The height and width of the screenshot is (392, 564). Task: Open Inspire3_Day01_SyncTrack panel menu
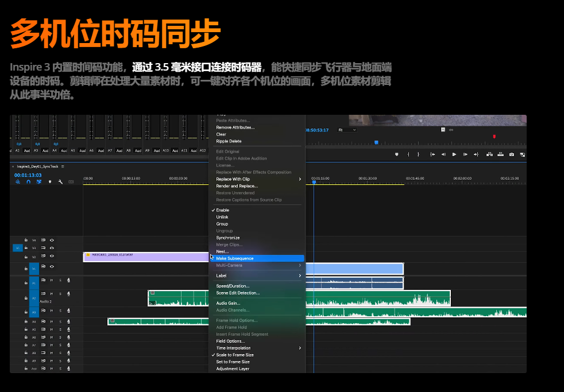pyautogui.click(x=63, y=166)
